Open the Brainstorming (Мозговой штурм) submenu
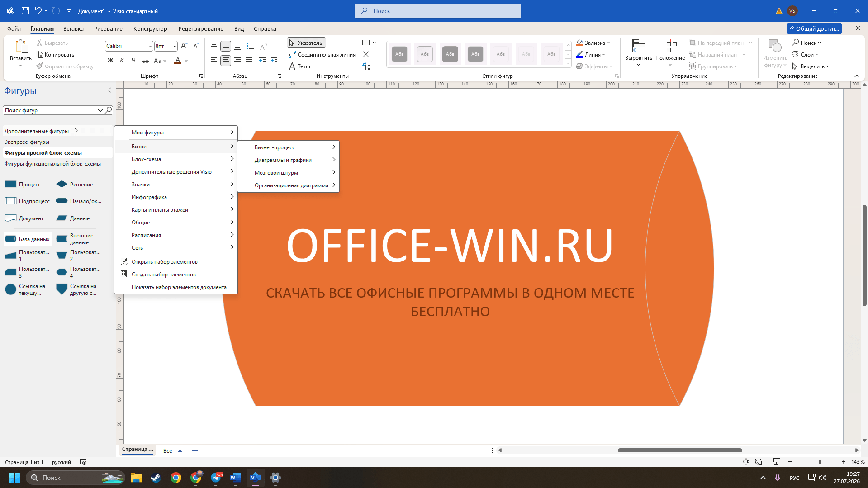Viewport: 868px width, 488px height. pyautogui.click(x=288, y=173)
